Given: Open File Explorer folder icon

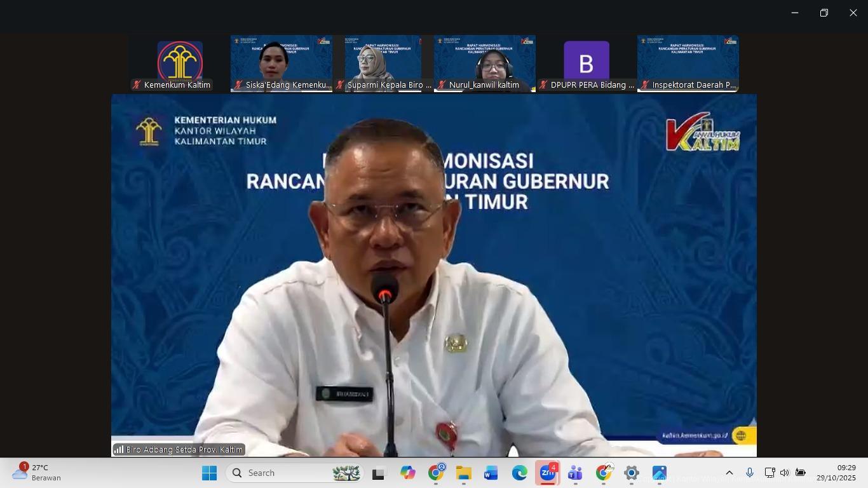Looking at the screenshot, I should pos(463,473).
